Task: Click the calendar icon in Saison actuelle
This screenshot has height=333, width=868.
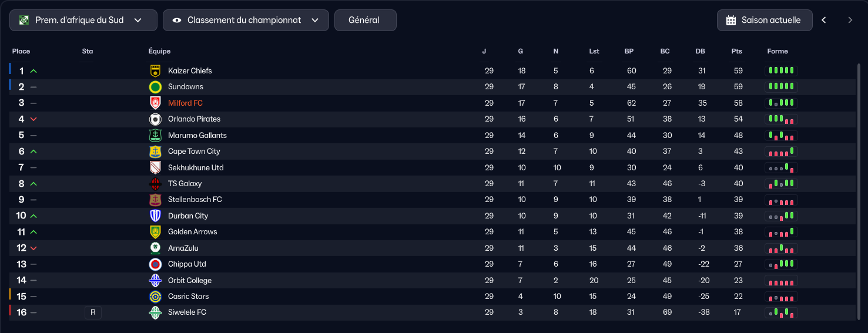Action: tap(731, 20)
